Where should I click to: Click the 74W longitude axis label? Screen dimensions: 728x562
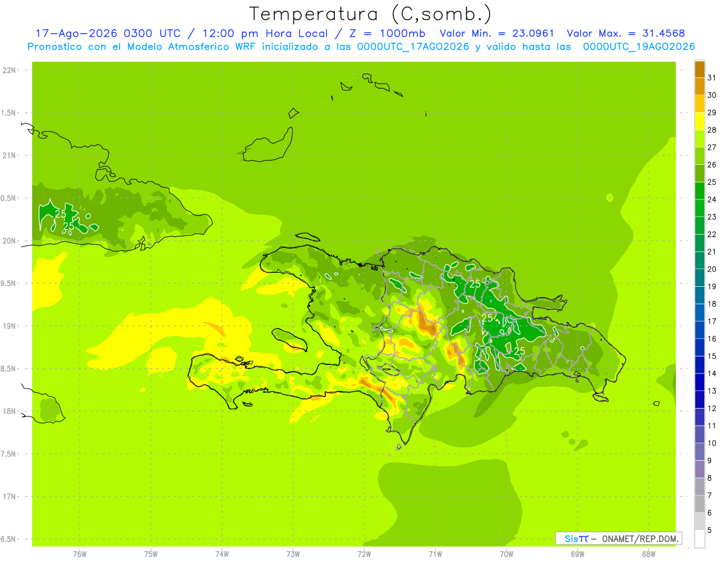point(222,554)
